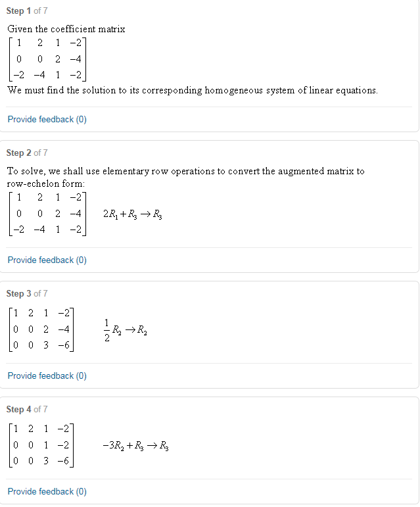
Task: Select the "Step 4 of 7" heading
Action: click(26, 409)
